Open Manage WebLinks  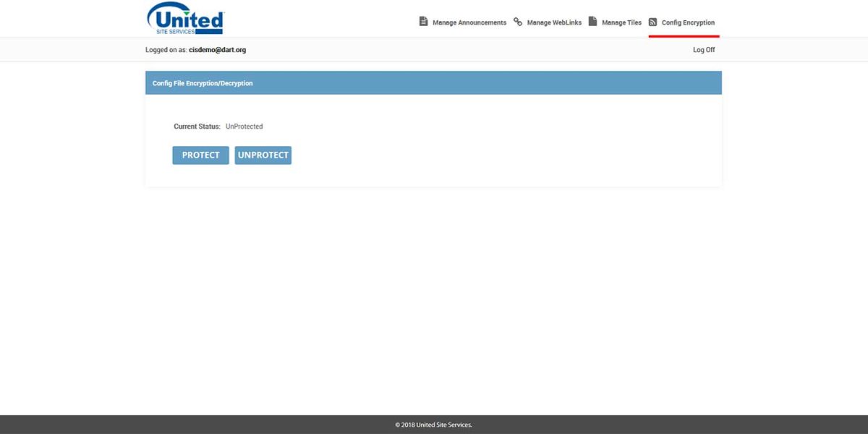point(553,22)
